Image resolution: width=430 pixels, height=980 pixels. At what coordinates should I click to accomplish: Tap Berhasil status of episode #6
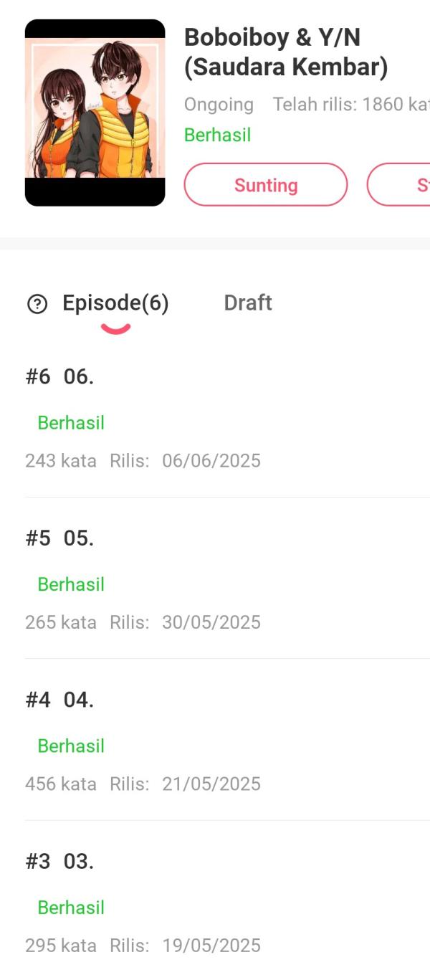point(71,423)
